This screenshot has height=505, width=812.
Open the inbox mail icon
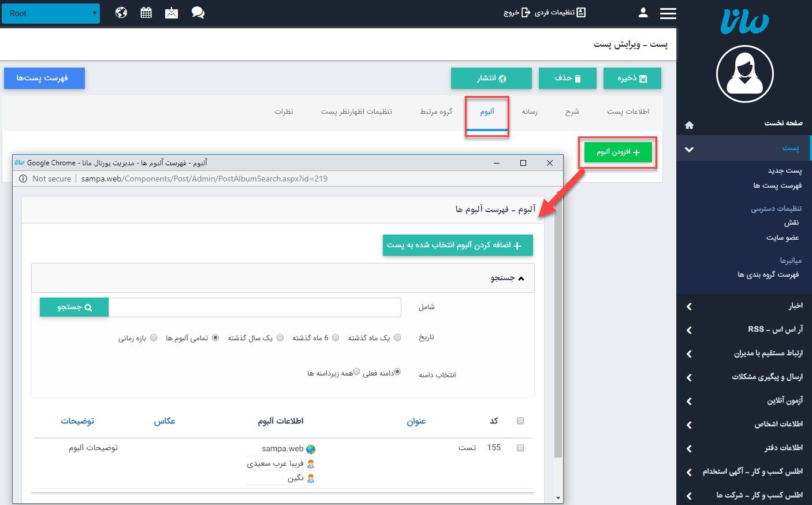click(x=172, y=13)
